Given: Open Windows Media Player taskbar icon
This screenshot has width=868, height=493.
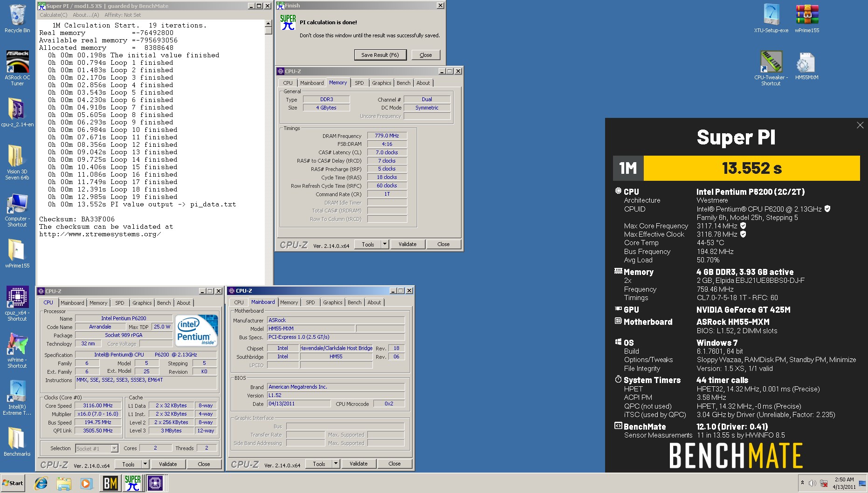Looking at the screenshot, I should point(86,483).
